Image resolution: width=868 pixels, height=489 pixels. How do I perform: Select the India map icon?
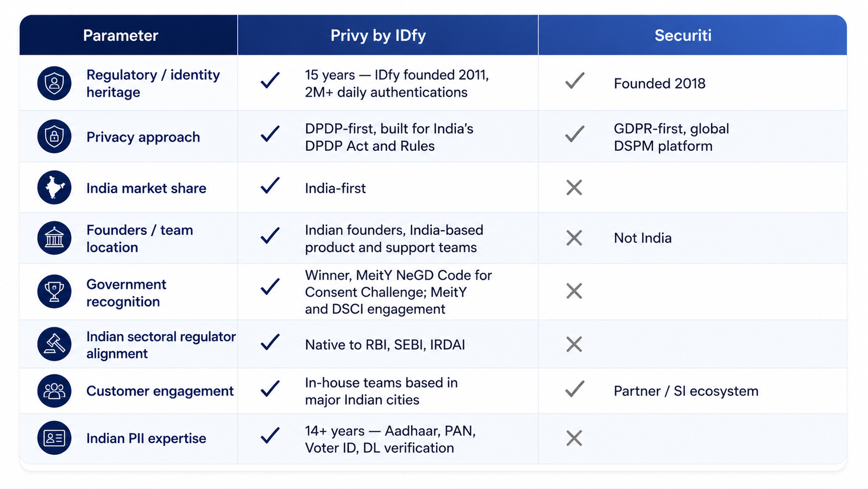(x=54, y=188)
